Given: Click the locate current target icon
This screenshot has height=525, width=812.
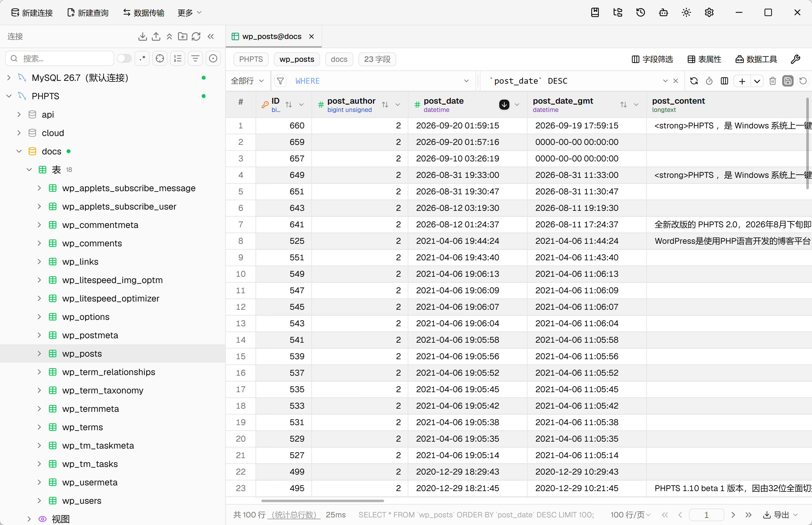Looking at the screenshot, I should pyautogui.click(x=160, y=59).
